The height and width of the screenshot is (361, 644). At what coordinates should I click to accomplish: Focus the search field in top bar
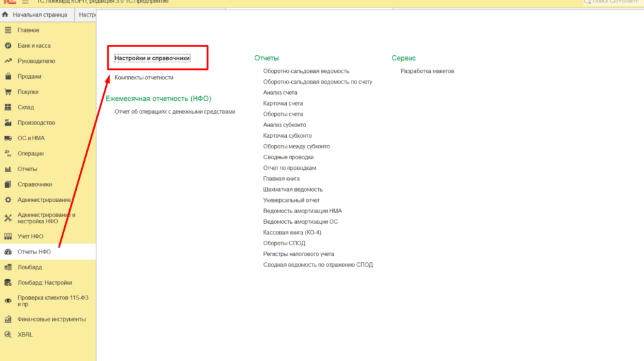[x=613, y=3]
